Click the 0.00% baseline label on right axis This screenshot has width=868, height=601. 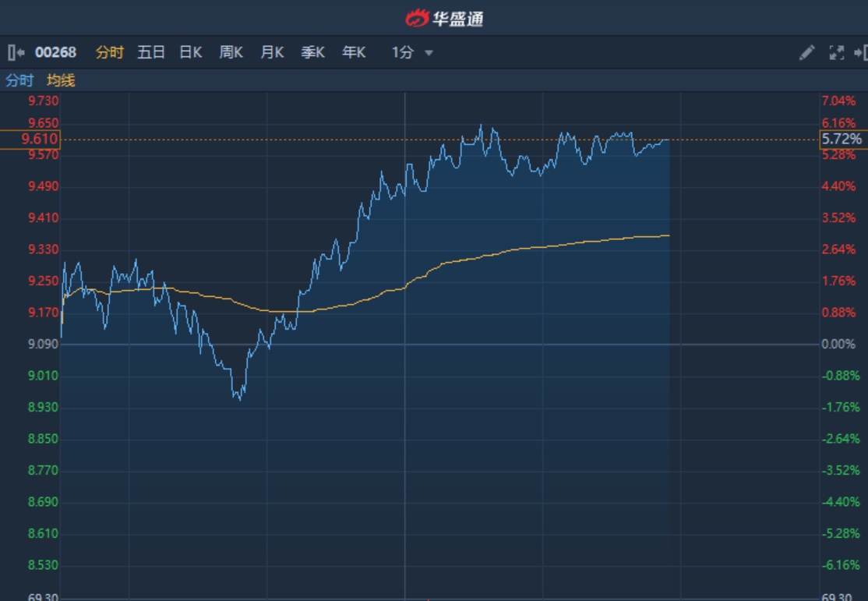coord(840,344)
